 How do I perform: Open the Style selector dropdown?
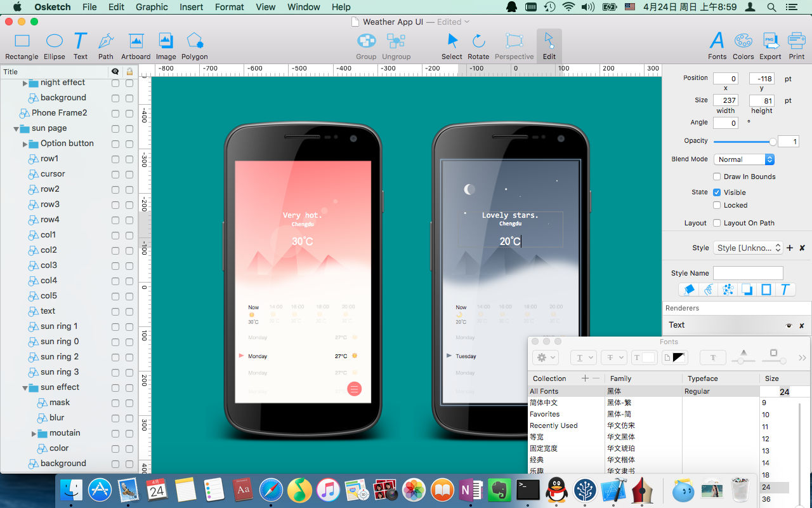749,248
